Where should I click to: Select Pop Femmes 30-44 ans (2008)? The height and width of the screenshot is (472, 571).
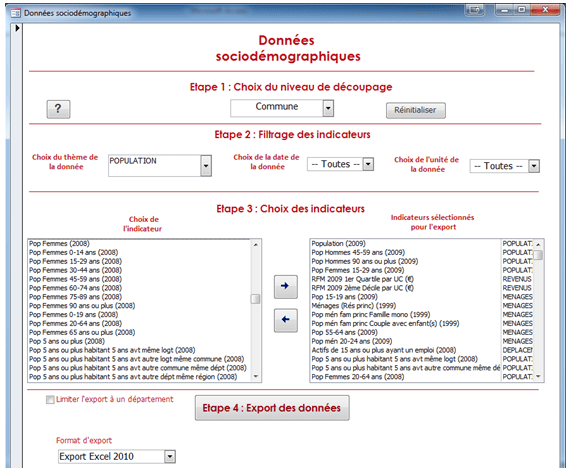pyautogui.click(x=139, y=270)
